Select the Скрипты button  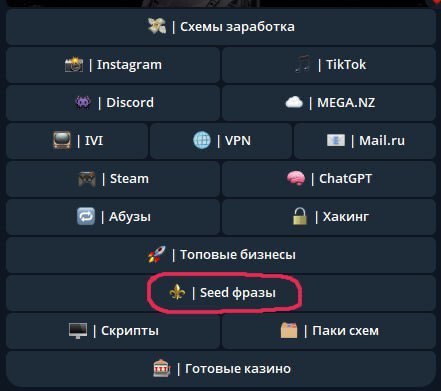click(x=113, y=331)
